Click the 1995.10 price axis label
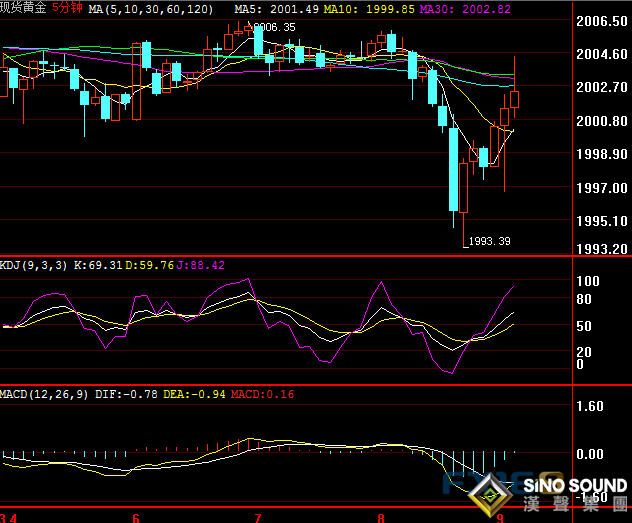 602,221
